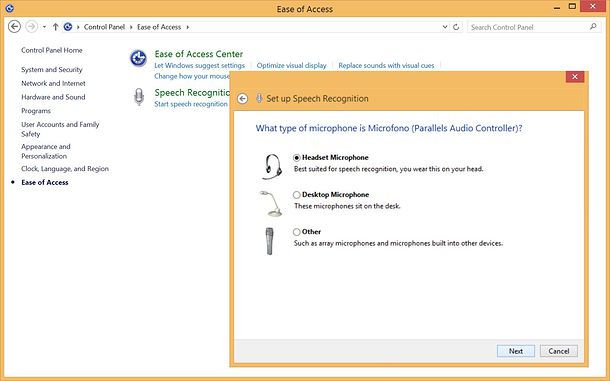610x381 pixels.
Task: Click the handheld microphone picture for Other
Action: [269, 241]
